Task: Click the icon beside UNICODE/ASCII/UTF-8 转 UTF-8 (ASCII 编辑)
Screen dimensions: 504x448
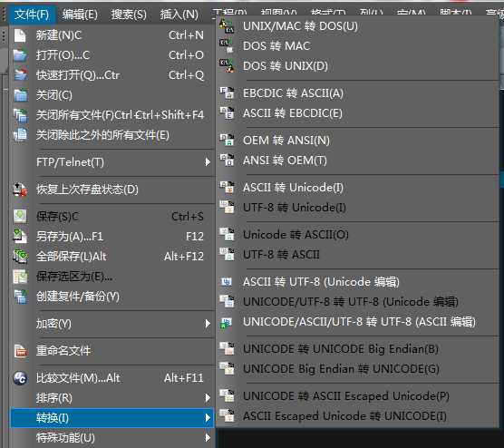Action: click(x=227, y=322)
